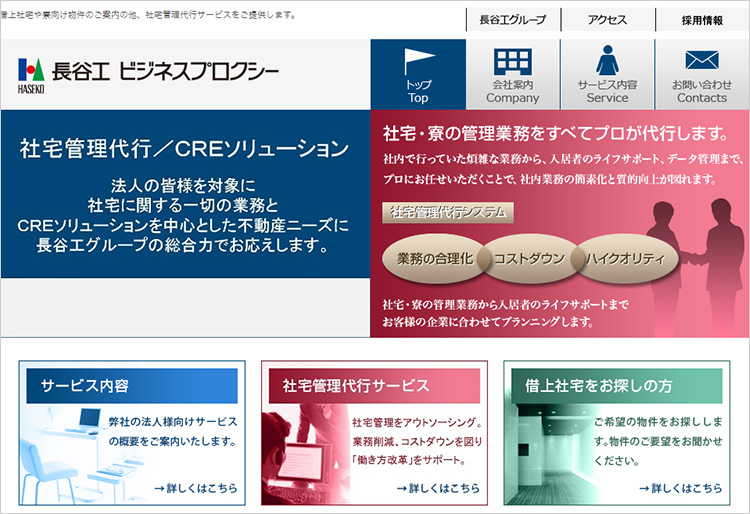
Task: Click text 長谷工グループの総合力でお応えします
Action: pyautogui.click(x=183, y=245)
